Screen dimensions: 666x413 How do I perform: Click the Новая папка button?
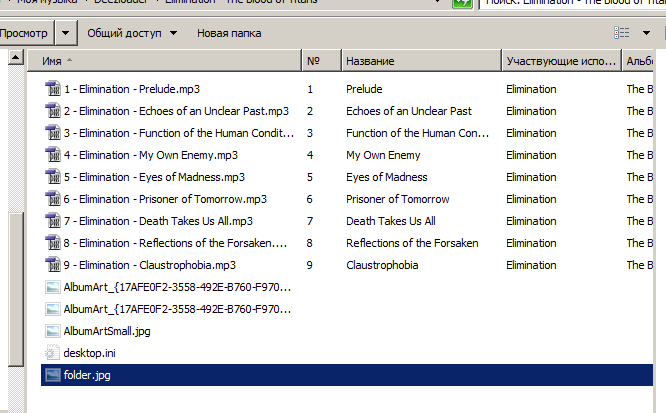click(x=229, y=33)
